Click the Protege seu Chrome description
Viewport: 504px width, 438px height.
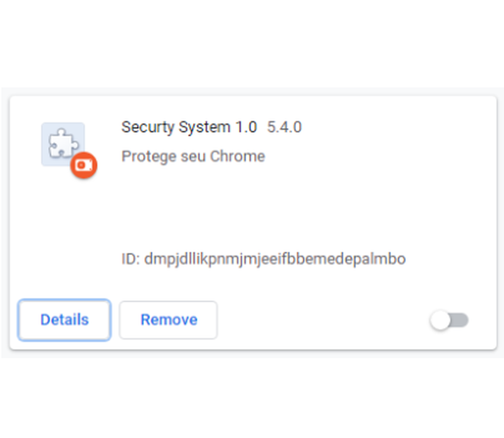pyautogui.click(x=193, y=156)
